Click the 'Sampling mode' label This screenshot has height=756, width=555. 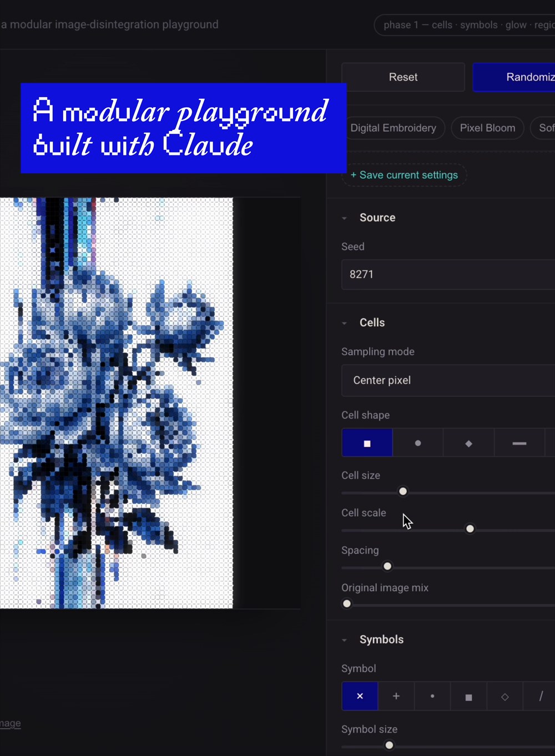pyautogui.click(x=378, y=351)
